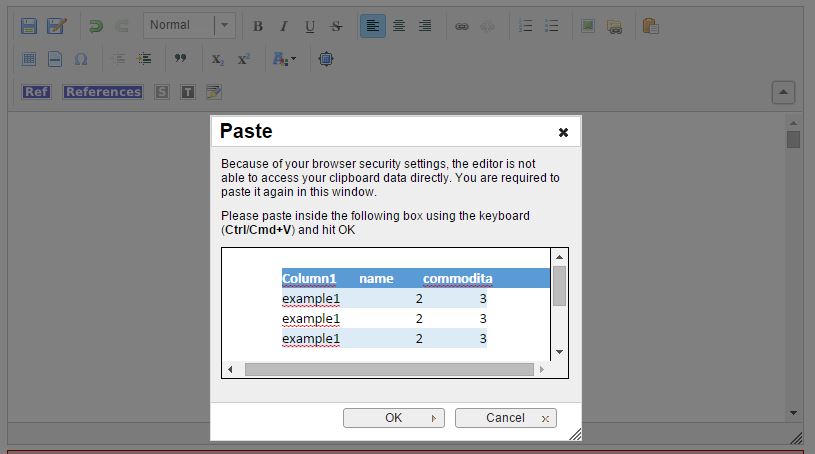Toggle bold formatting
Viewport: 815px width, 454px height.
pos(258,26)
